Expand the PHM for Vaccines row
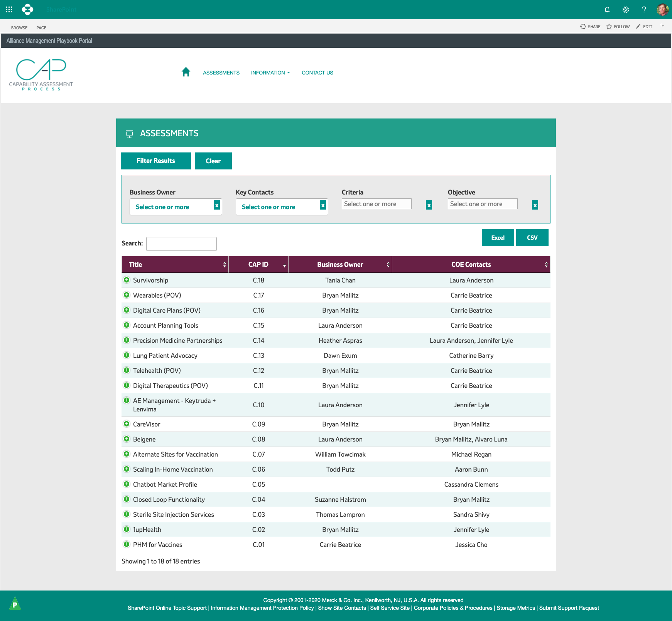The width and height of the screenshot is (672, 621). (127, 544)
